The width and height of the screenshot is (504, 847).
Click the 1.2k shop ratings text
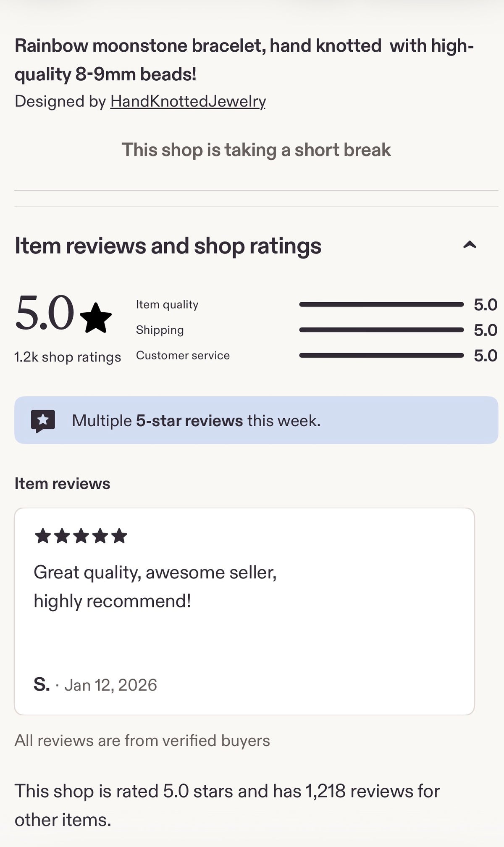(68, 357)
